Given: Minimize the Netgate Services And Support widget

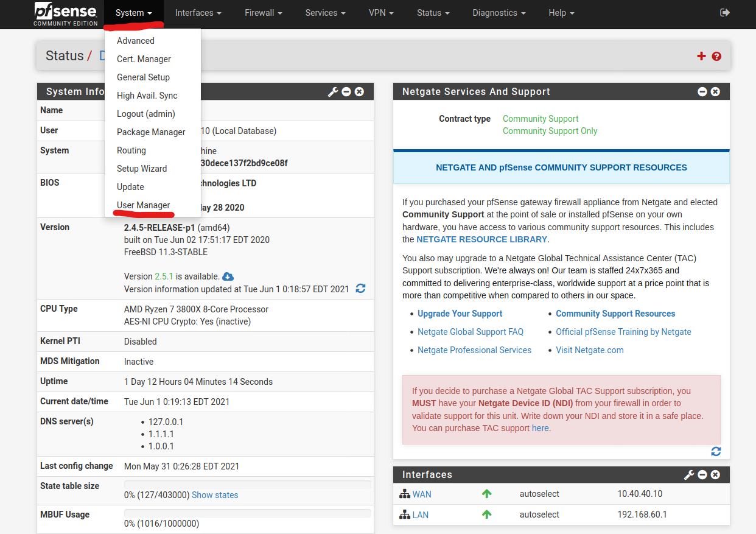Looking at the screenshot, I should coord(702,91).
